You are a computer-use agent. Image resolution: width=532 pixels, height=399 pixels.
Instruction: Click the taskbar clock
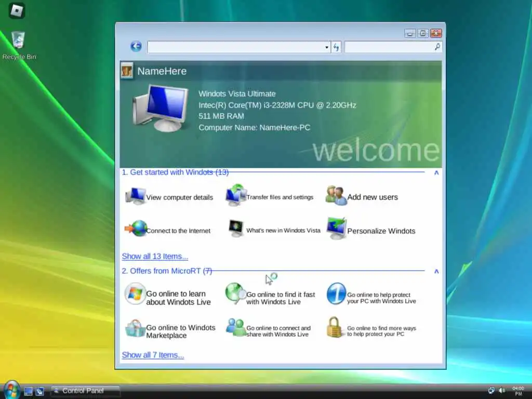click(518, 391)
